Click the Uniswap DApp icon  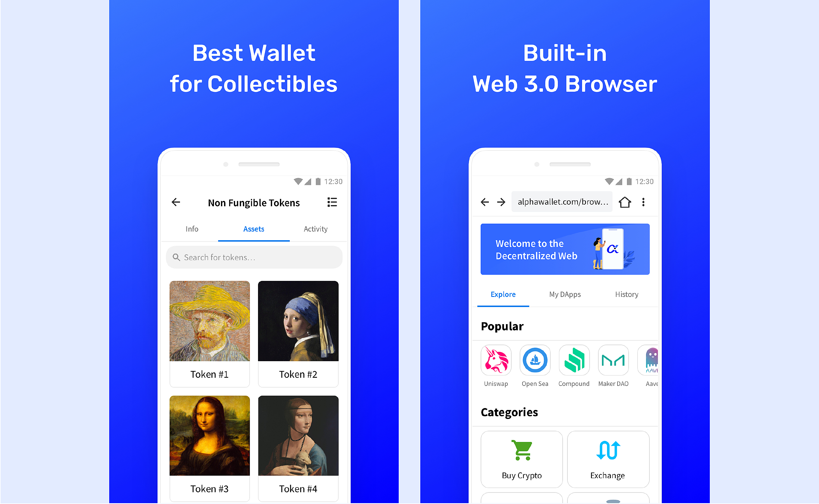point(494,361)
